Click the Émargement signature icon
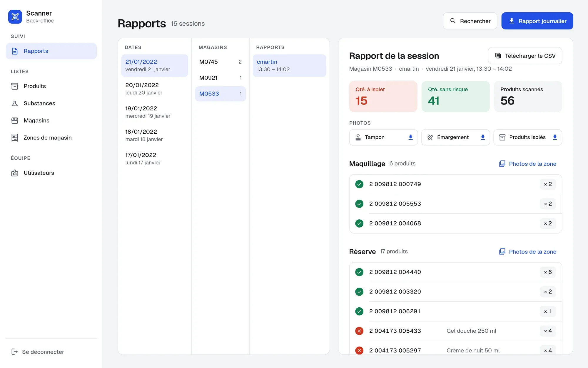The height and width of the screenshot is (368, 588). click(430, 137)
